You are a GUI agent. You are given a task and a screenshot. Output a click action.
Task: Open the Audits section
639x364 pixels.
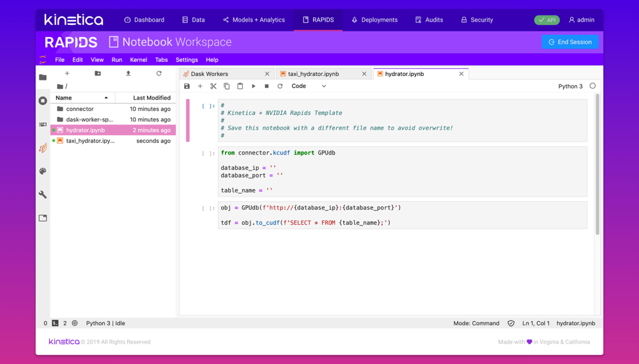coord(429,20)
